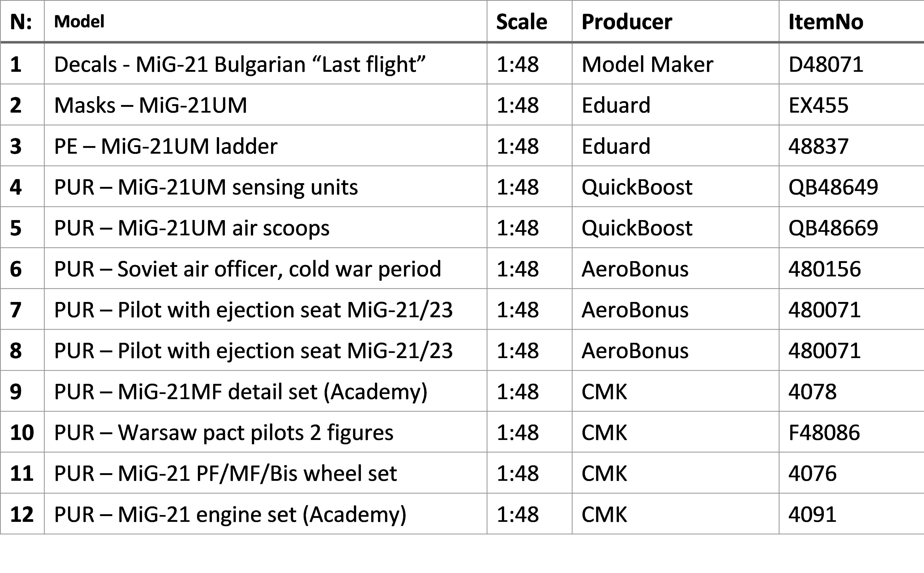Click the Model column header
The width and height of the screenshot is (924, 573).
pos(265,22)
